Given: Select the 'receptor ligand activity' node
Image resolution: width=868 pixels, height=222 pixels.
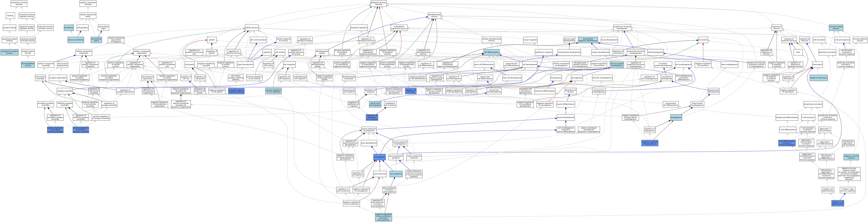Looking at the screenshot, I should (28, 52).
